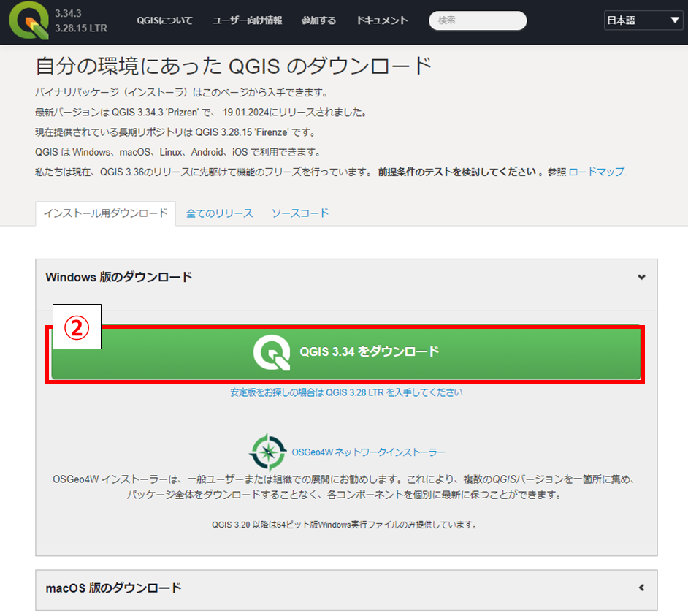This screenshot has height=616, width=688.
Task: Open the ドキュメント menu
Action: 382,20
